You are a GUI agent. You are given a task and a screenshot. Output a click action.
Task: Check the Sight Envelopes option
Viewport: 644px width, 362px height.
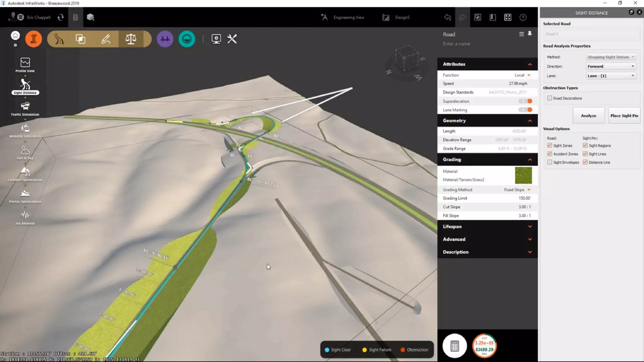click(x=550, y=162)
